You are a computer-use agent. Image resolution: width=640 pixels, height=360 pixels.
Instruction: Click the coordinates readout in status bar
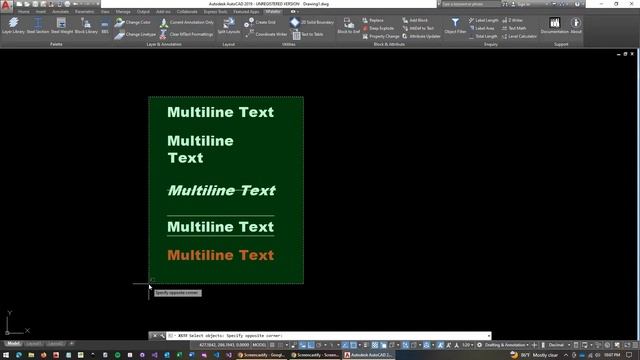tap(224, 345)
